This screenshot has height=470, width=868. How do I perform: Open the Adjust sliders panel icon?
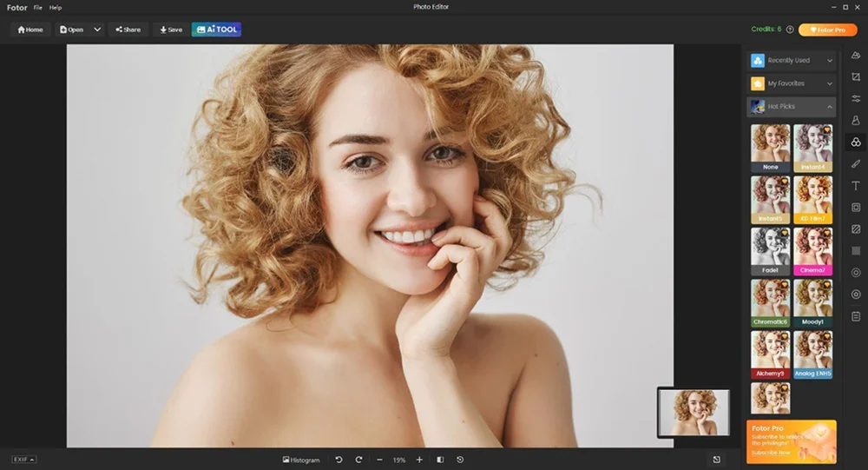click(856, 99)
